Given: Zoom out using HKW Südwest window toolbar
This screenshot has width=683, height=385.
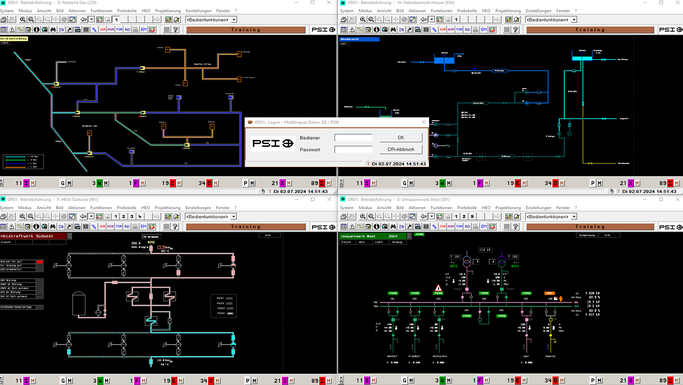Looking at the screenshot, I should coord(31,216).
